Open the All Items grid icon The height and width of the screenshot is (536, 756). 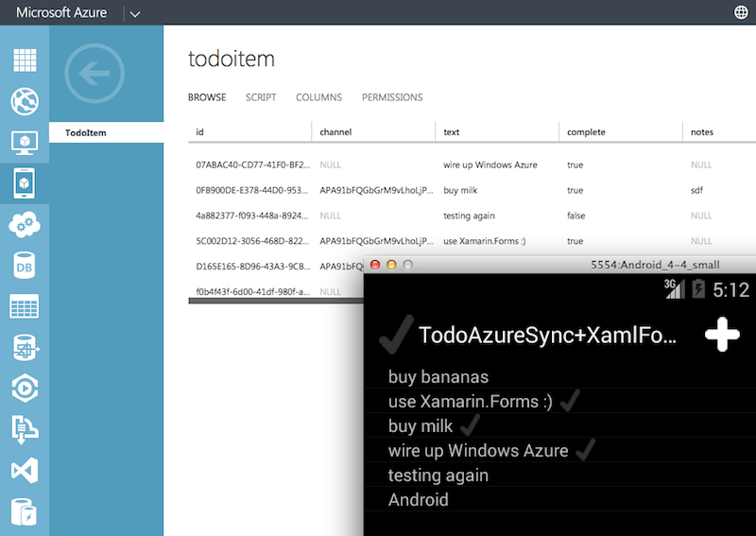[25, 61]
